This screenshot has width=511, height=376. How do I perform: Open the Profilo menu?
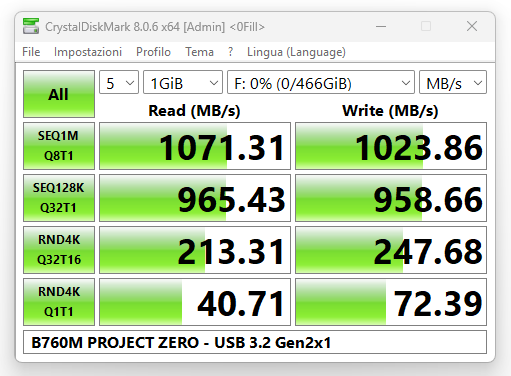coord(153,52)
